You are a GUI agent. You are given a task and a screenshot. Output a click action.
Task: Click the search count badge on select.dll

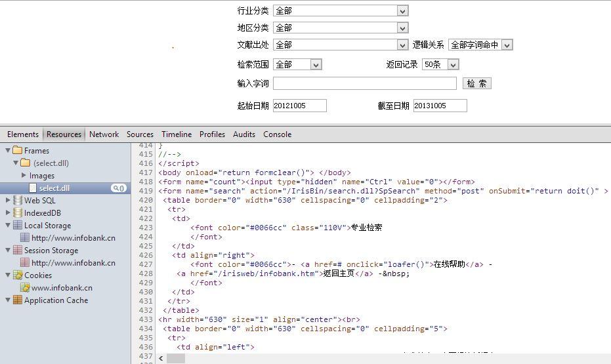[x=118, y=188]
